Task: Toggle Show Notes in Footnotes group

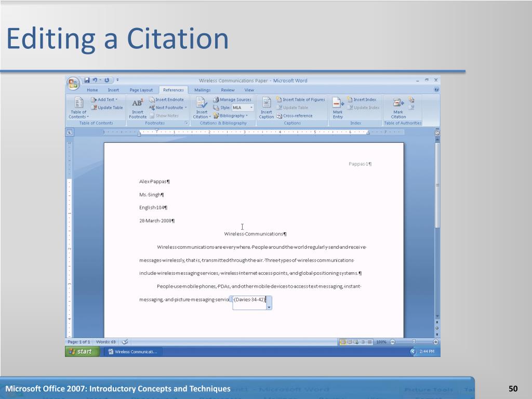Action: [x=164, y=116]
